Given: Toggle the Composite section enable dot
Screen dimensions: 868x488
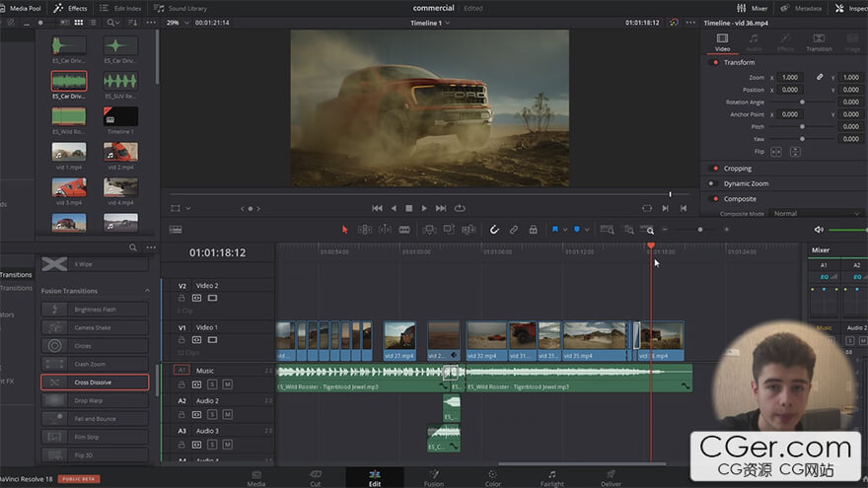Looking at the screenshot, I should 715,198.
